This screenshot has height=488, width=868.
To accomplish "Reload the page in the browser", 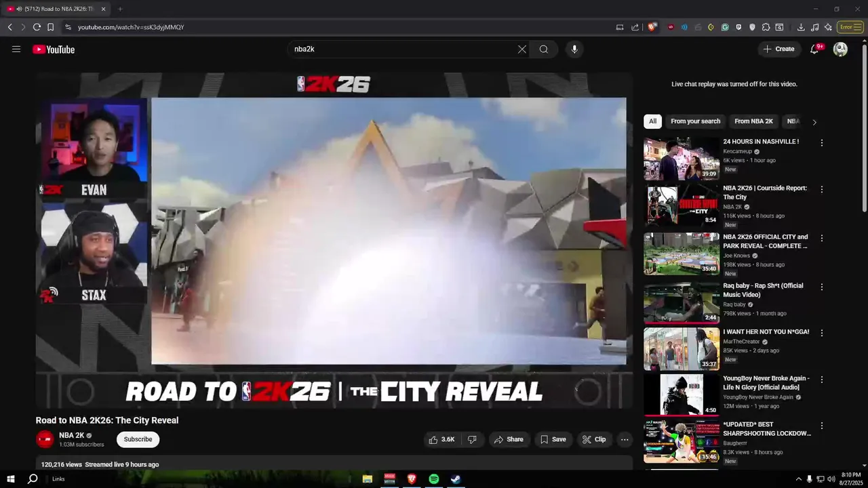I will coord(37,27).
